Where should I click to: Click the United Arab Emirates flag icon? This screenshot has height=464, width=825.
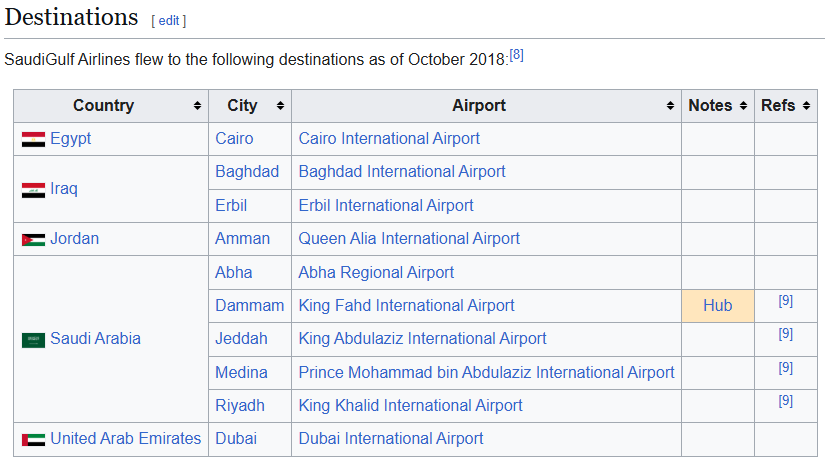point(33,439)
